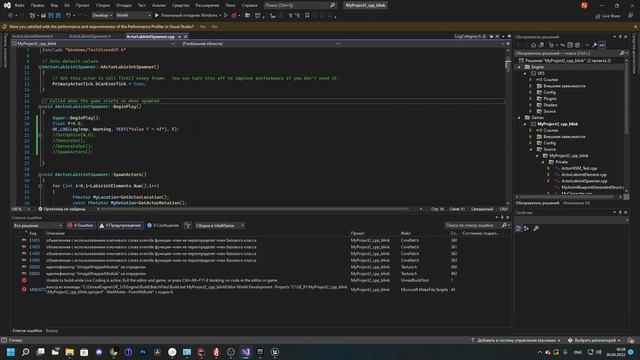Switch to ActorLabirintElement.h tab

pos(32,37)
